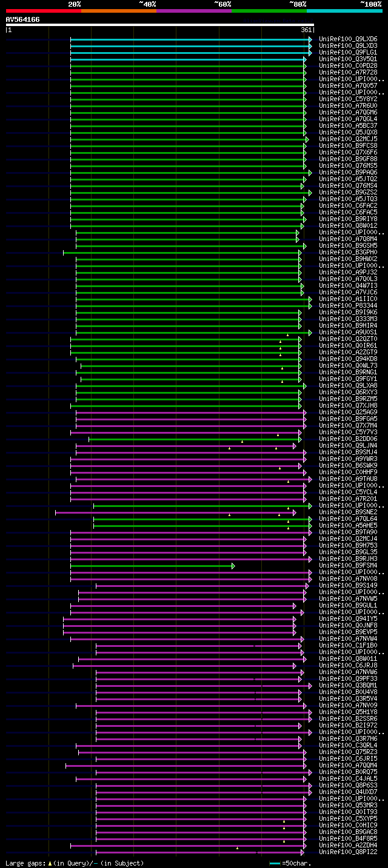Select the UniRef100_C5Y7V3 label
The image size is (388, 868).
click(x=348, y=432)
